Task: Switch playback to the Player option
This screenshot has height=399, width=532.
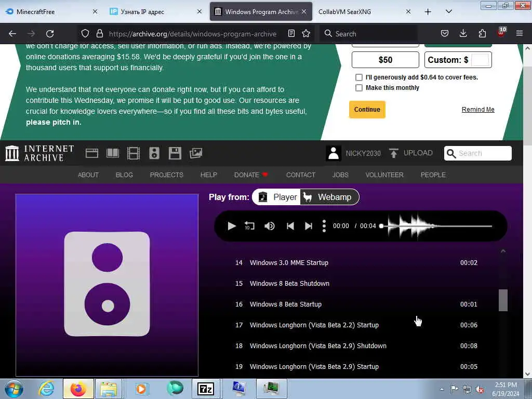Action: (277, 197)
